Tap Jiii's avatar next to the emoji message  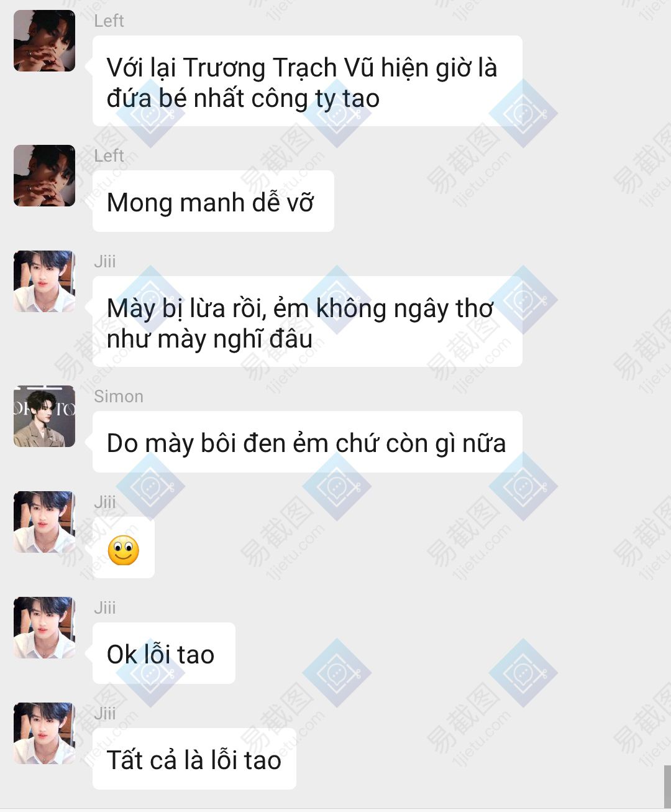pos(44,522)
